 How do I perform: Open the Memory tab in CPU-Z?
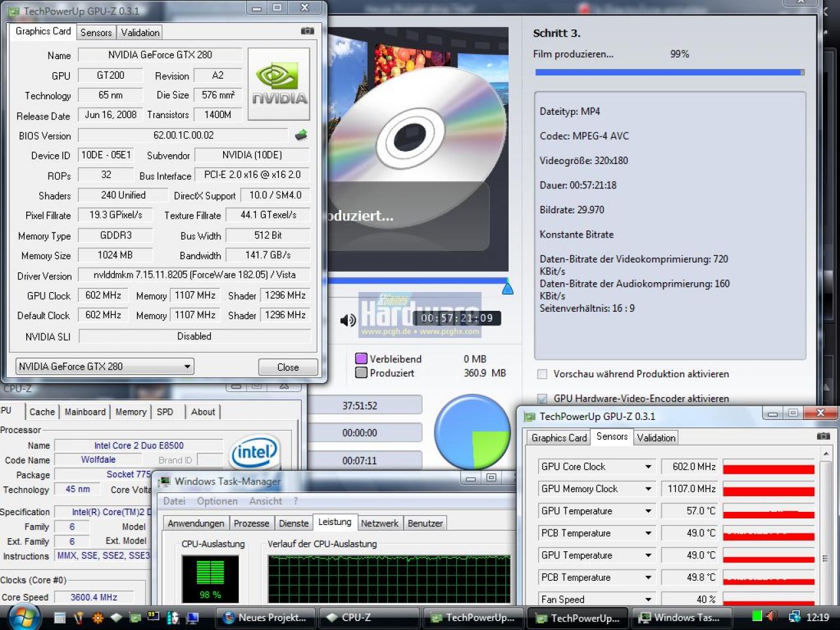131,412
